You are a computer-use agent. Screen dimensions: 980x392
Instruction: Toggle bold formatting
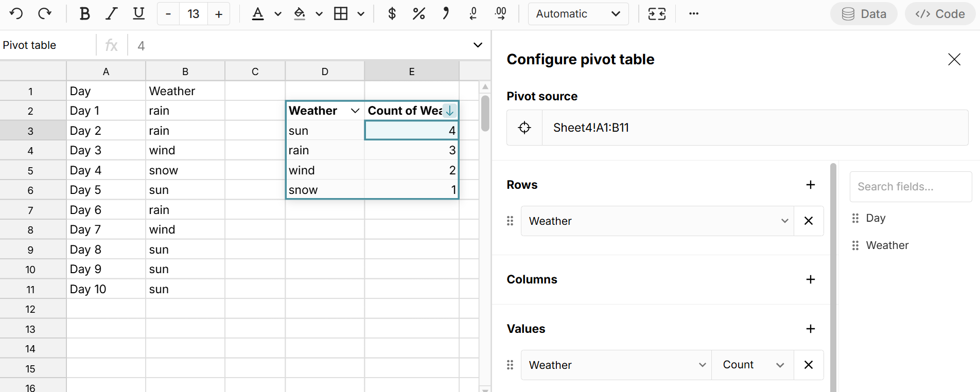84,14
